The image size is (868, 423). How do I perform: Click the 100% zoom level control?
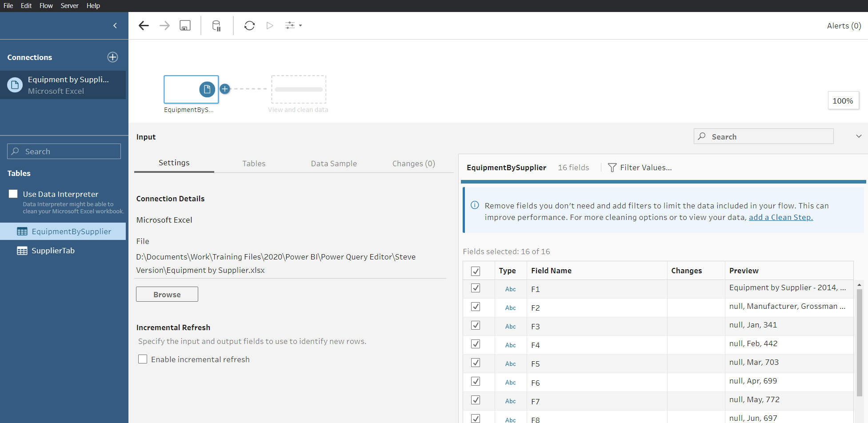tap(843, 100)
